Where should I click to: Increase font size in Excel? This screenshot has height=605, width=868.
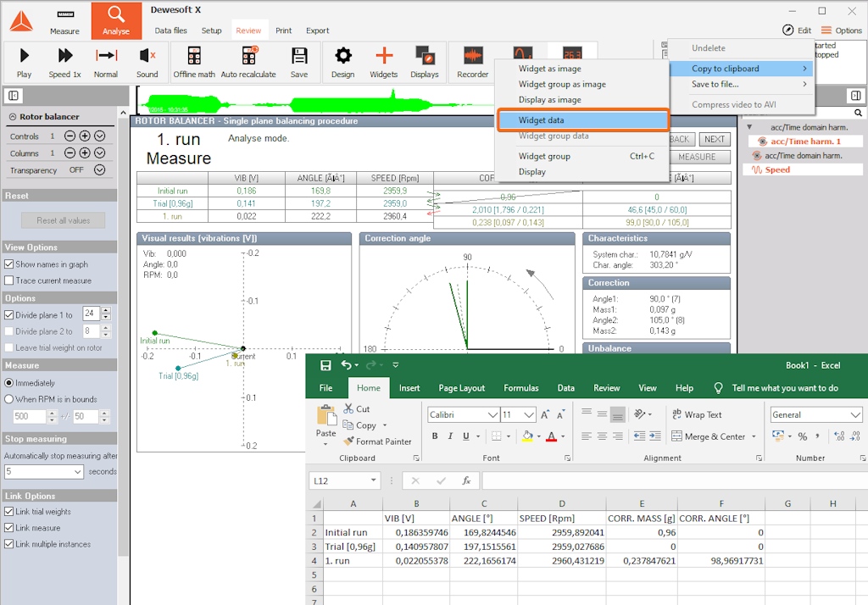pos(545,414)
